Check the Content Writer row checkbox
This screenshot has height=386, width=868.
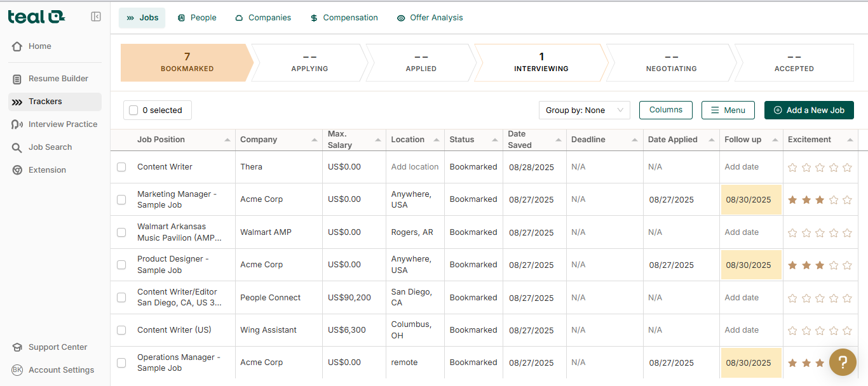[121, 167]
